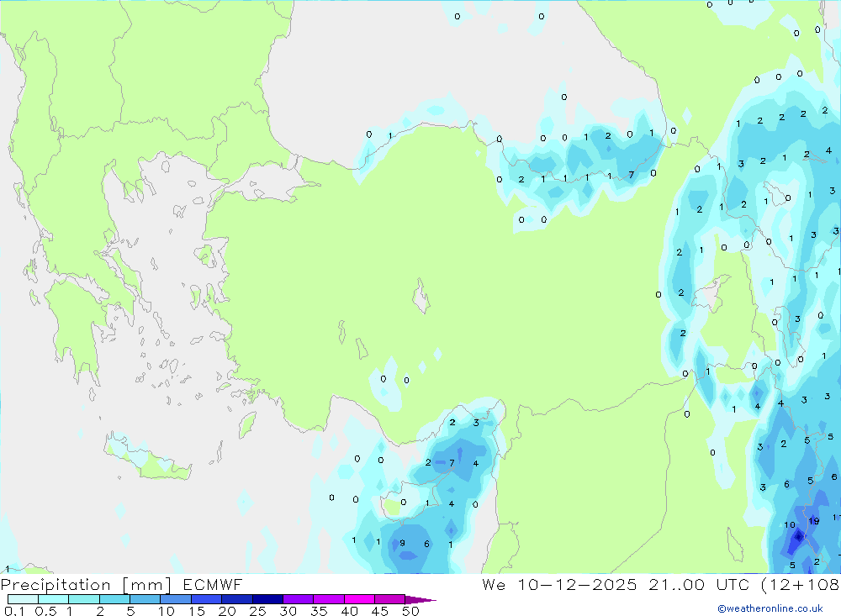Screen dimensions: 841x616
Task: Click the 10–15 mm legend color swatch
Action: click(x=176, y=599)
